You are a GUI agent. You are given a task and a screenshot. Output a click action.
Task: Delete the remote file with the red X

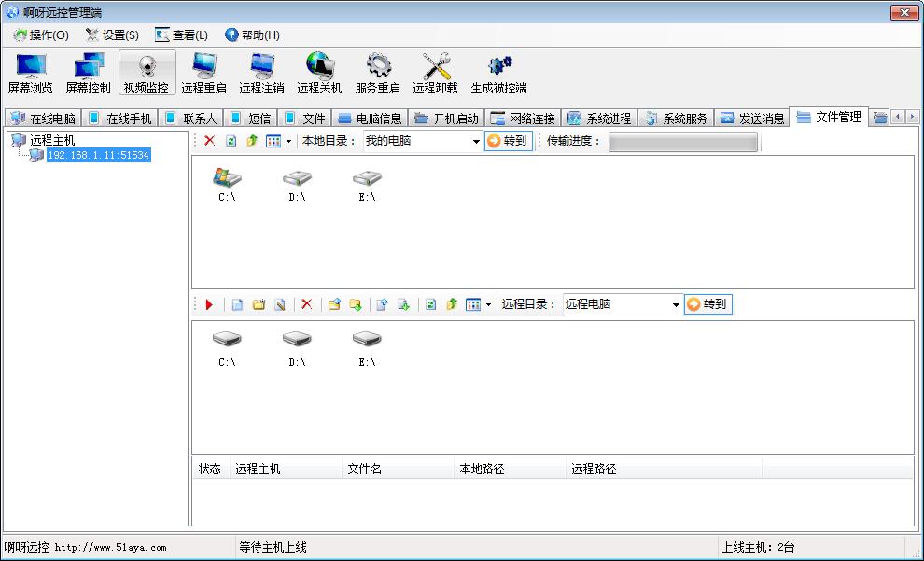pyautogui.click(x=306, y=304)
